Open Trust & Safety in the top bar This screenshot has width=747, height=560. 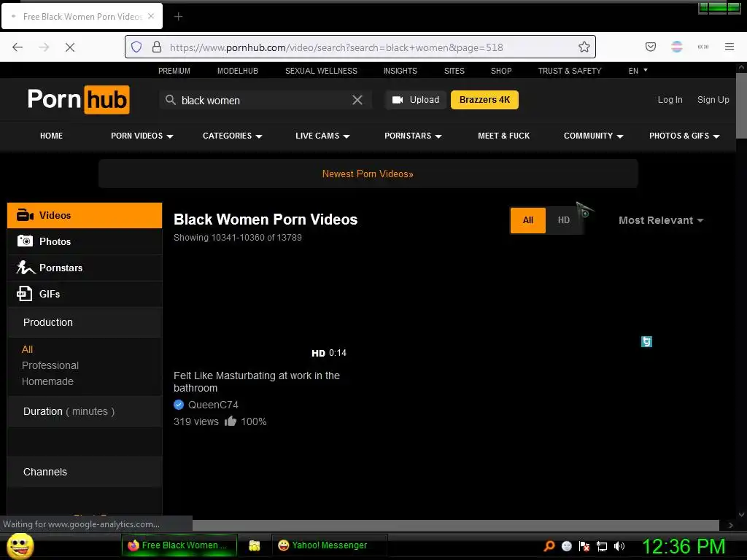(570, 71)
